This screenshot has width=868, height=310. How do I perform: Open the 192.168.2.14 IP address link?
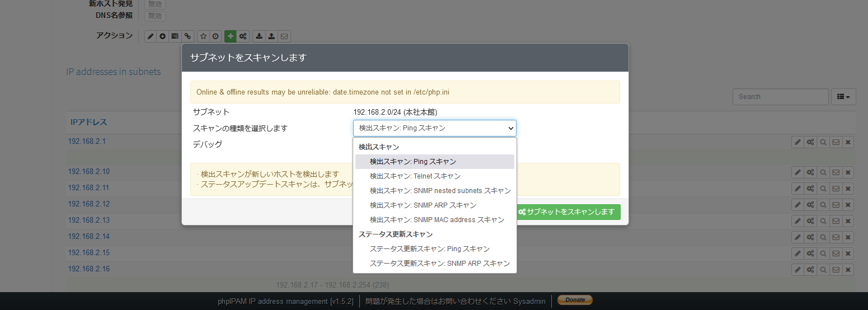89,237
